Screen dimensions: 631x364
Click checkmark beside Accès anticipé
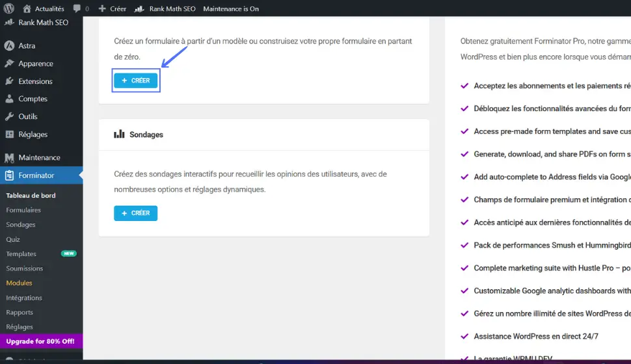(x=464, y=222)
